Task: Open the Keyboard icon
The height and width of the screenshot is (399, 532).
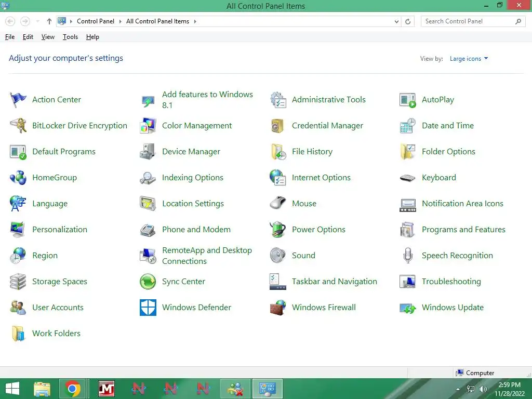Action: [x=408, y=178]
